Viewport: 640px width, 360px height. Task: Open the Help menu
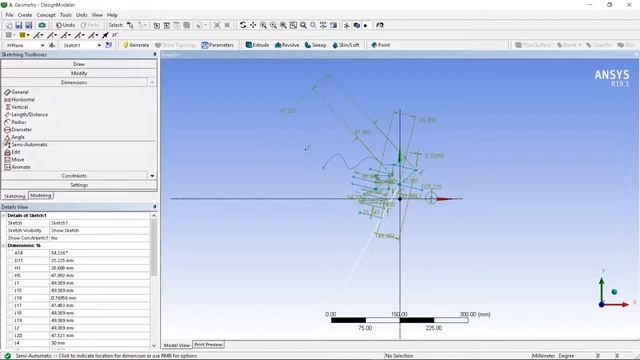point(112,15)
